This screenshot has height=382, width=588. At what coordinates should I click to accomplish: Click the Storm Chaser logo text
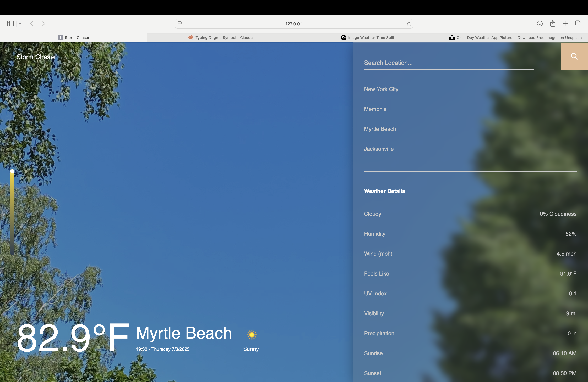[36, 57]
